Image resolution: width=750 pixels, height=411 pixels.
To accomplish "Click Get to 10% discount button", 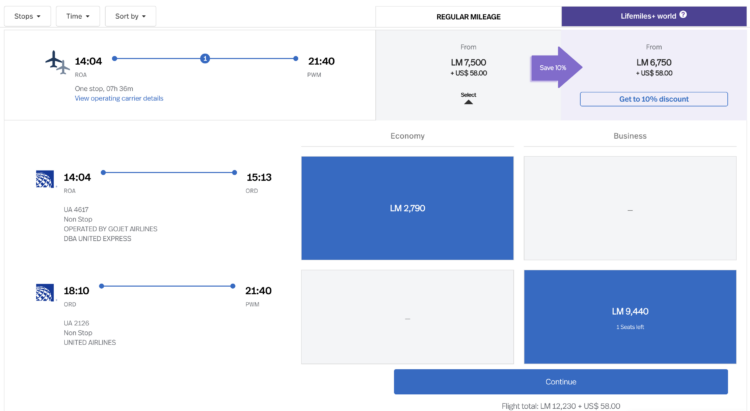I will (654, 99).
